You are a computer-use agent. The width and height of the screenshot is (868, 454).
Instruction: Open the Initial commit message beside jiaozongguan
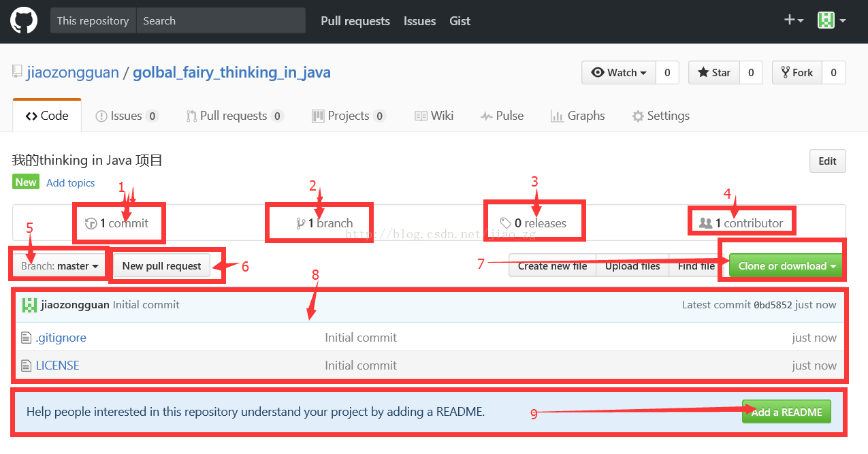click(x=146, y=305)
